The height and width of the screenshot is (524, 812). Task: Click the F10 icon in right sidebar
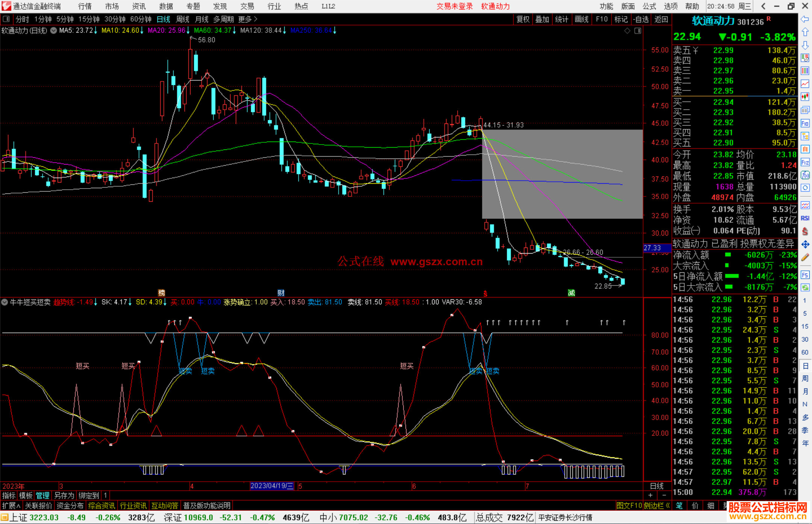tap(805, 123)
